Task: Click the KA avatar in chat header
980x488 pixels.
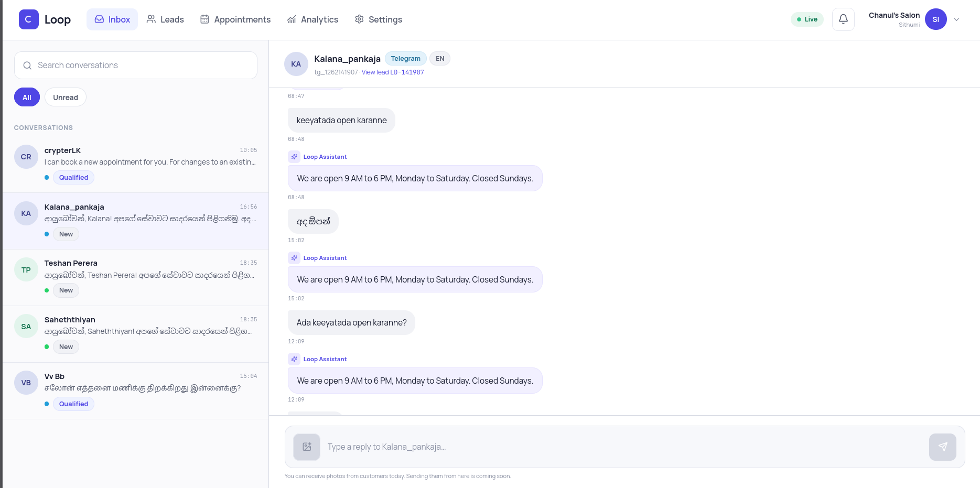Action: pyautogui.click(x=296, y=64)
